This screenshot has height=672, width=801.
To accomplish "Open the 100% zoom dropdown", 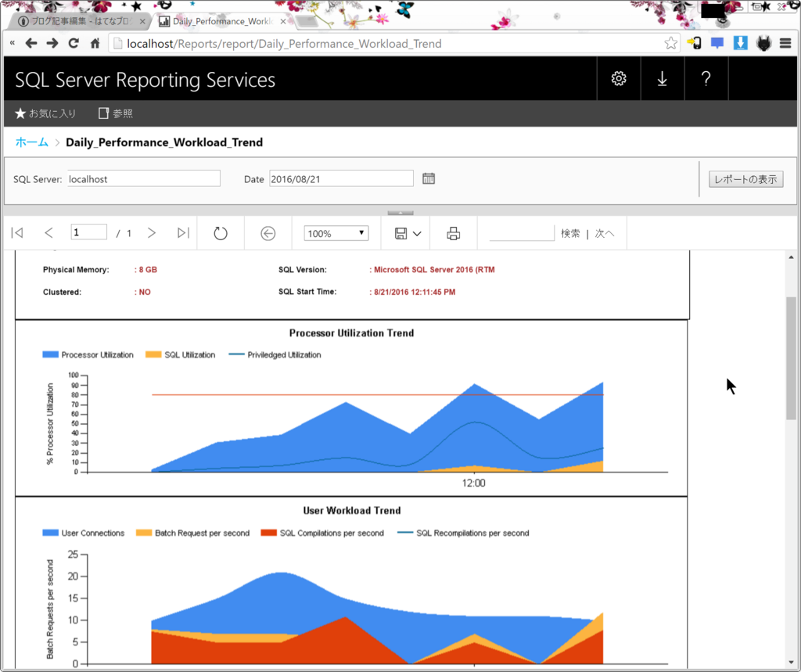I will click(336, 234).
